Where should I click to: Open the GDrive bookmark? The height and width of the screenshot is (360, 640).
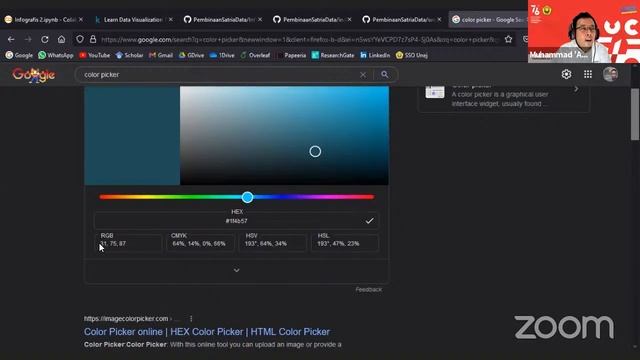pyautogui.click(x=191, y=55)
